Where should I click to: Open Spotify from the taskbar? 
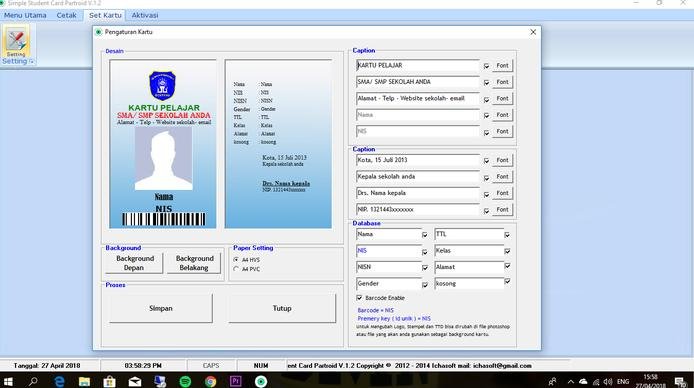(185, 381)
